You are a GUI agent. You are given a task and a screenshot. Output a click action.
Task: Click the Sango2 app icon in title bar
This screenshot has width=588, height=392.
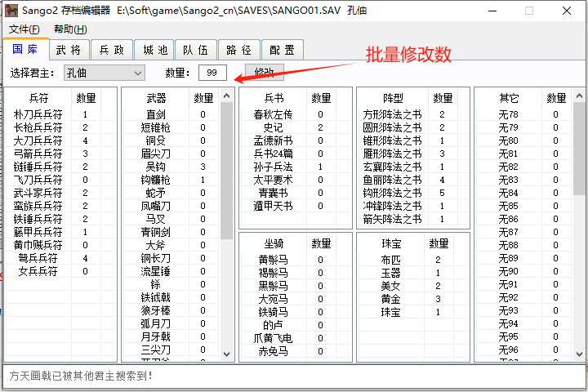point(12,11)
